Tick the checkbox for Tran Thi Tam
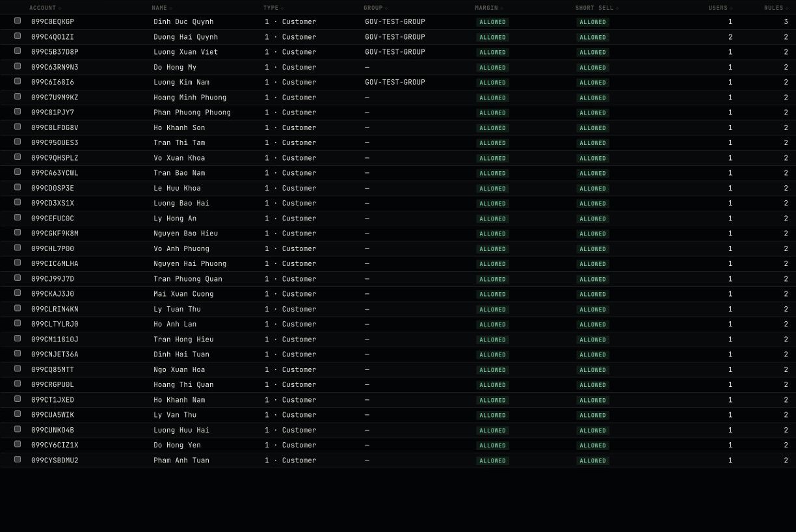 [x=18, y=142]
